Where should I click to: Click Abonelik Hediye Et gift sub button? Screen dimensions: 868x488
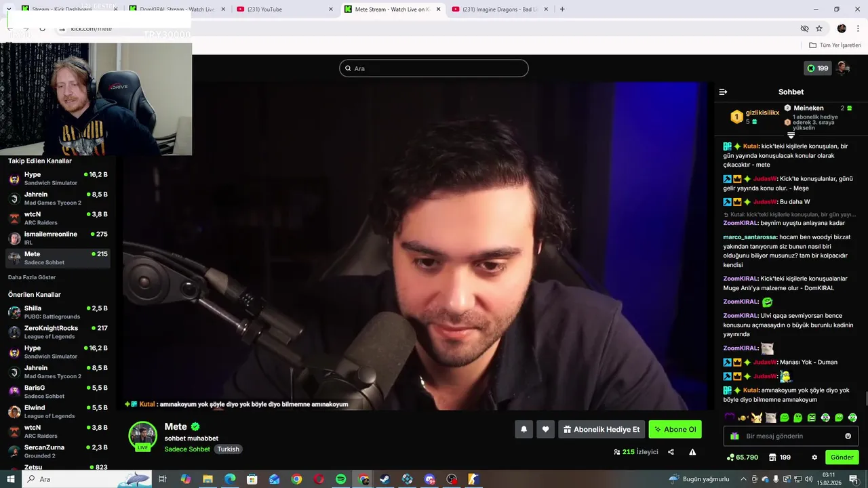[601, 429]
